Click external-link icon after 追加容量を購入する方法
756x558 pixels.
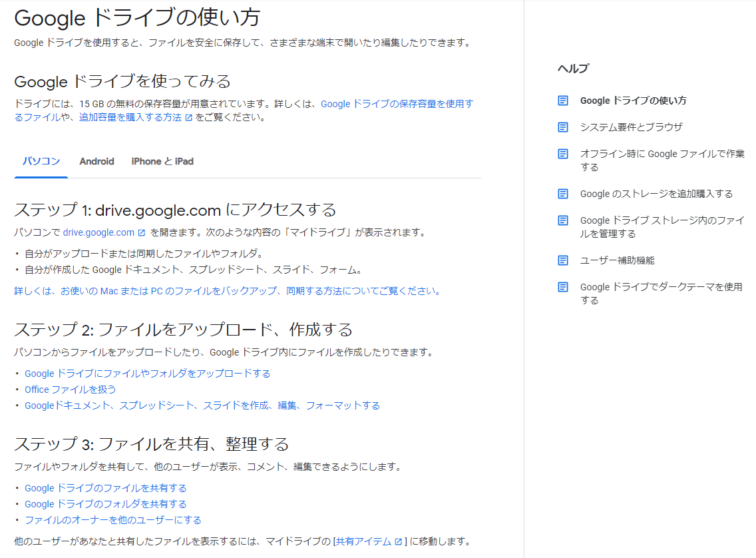(189, 118)
